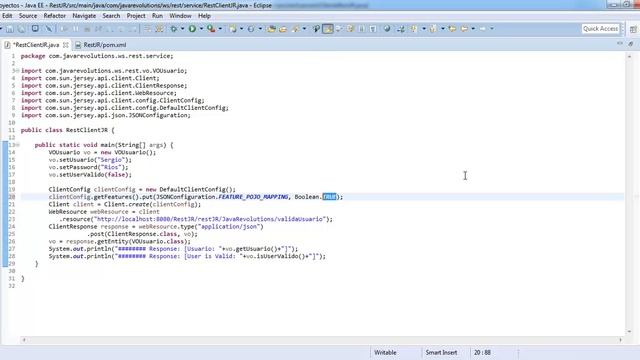Click 'public class RestClientJR' on line 11
The image size is (640, 360).
64,130
